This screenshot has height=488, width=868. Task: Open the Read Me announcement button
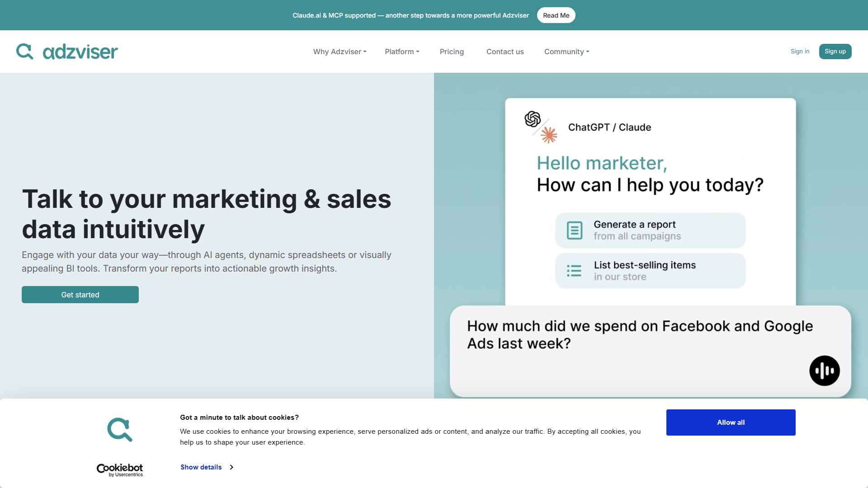[556, 15]
